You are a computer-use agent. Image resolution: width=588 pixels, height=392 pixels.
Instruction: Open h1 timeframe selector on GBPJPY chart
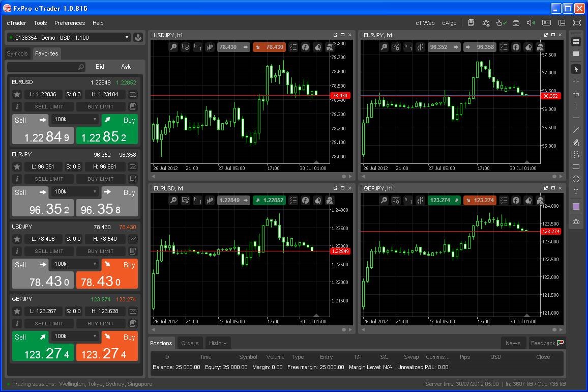(x=408, y=200)
